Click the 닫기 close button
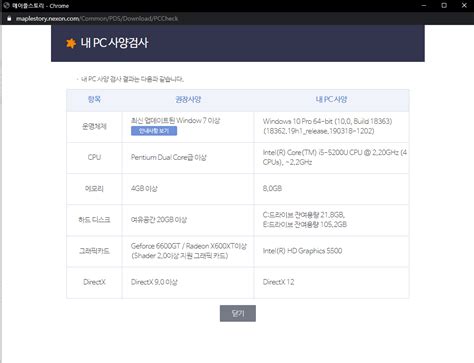Screen dimensions: 474x363 (238, 313)
